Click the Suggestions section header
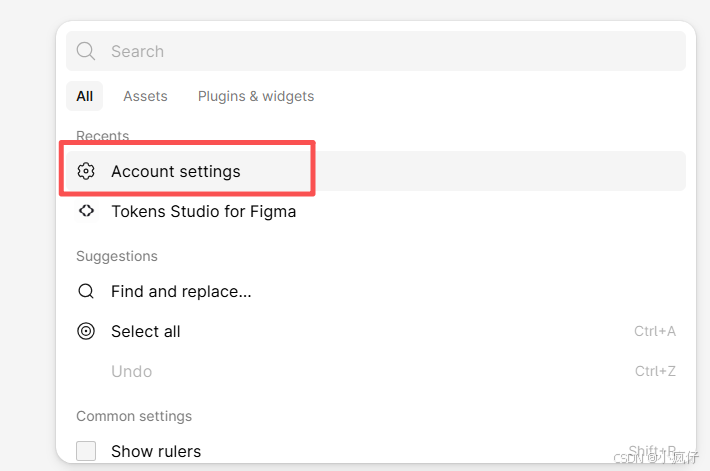The width and height of the screenshot is (710, 471). 117,256
